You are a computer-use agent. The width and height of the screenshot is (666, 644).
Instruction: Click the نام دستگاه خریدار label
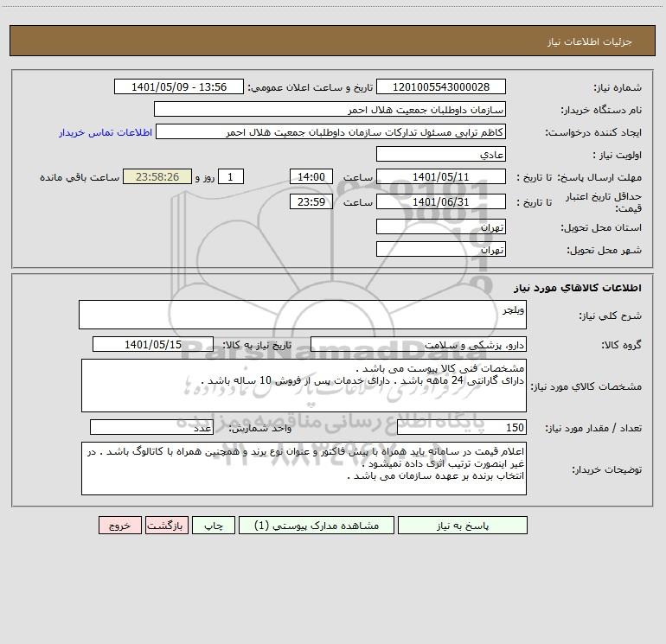[601, 111]
